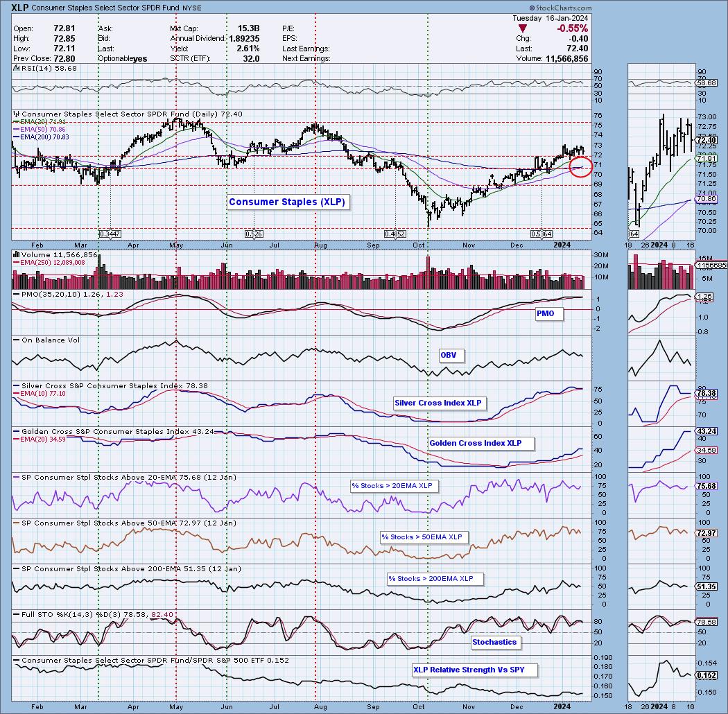Click the 72.97 value tag on the right
728x714 pixels.
(x=707, y=533)
